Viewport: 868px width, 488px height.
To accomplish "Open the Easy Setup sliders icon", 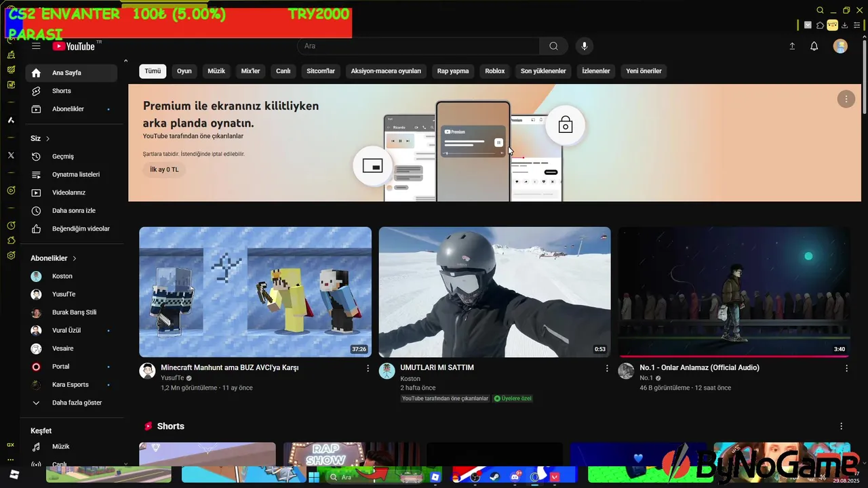I will click(x=857, y=25).
